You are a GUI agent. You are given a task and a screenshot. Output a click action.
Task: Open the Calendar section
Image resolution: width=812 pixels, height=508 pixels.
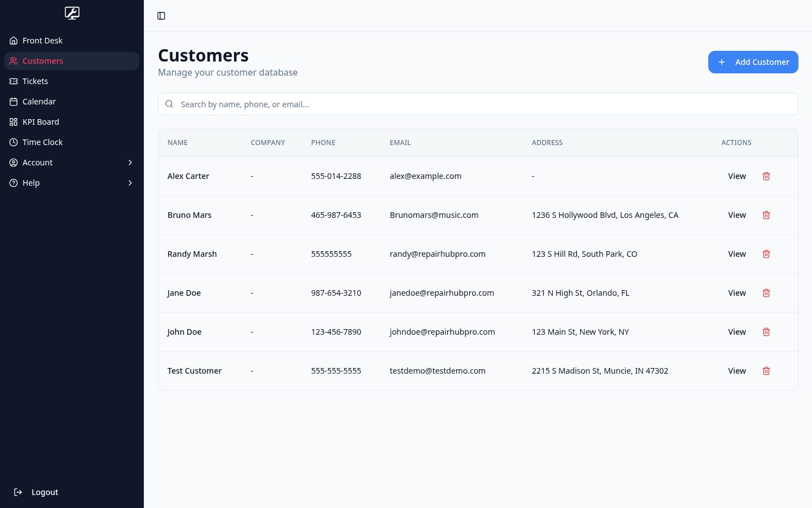pos(72,102)
